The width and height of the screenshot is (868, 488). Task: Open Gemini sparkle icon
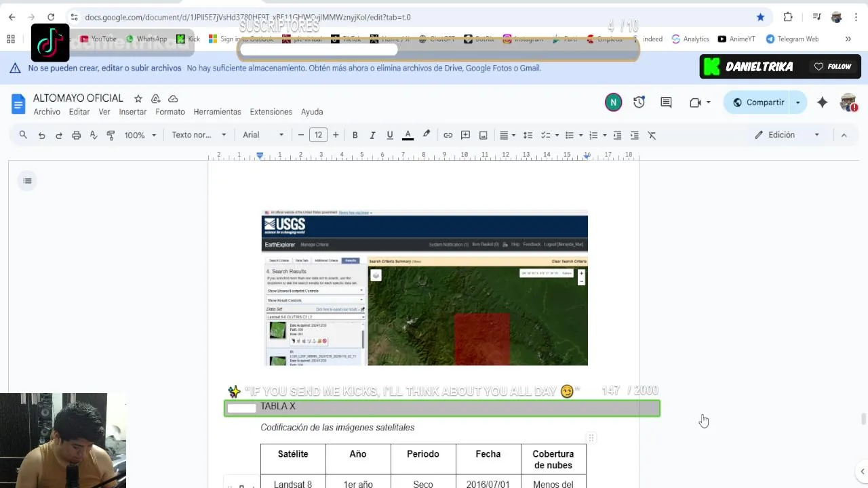point(822,102)
